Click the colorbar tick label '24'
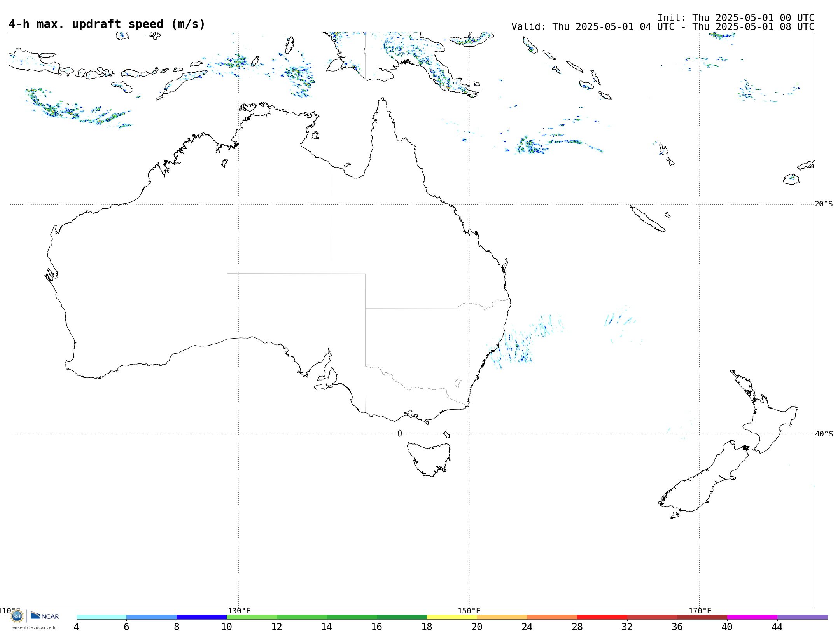The image size is (840, 632). click(x=527, y=627)
